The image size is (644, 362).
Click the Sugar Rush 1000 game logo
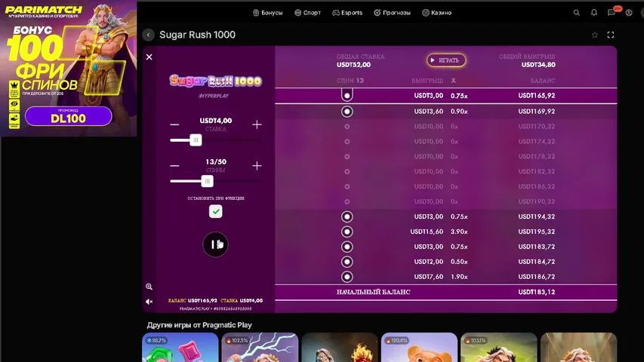pos(216,81)
